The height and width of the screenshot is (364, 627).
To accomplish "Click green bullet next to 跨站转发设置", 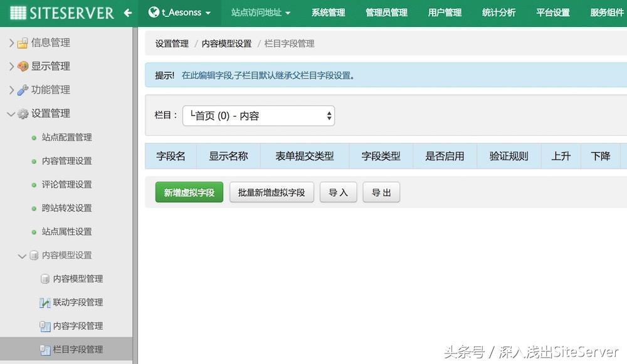I will (x=34, y=209).
